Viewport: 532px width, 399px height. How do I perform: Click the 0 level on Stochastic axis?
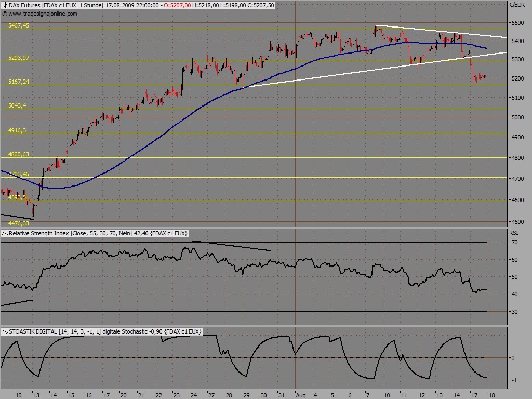point(513,358)
